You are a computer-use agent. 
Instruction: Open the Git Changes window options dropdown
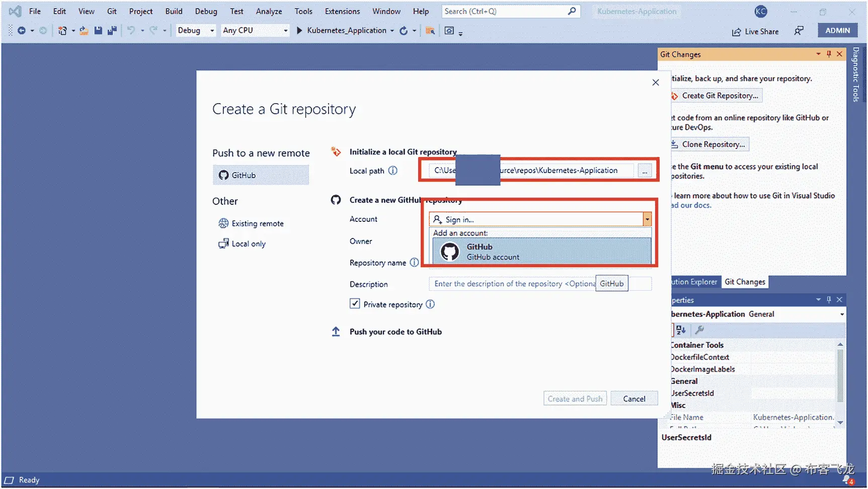coord(818,54)
